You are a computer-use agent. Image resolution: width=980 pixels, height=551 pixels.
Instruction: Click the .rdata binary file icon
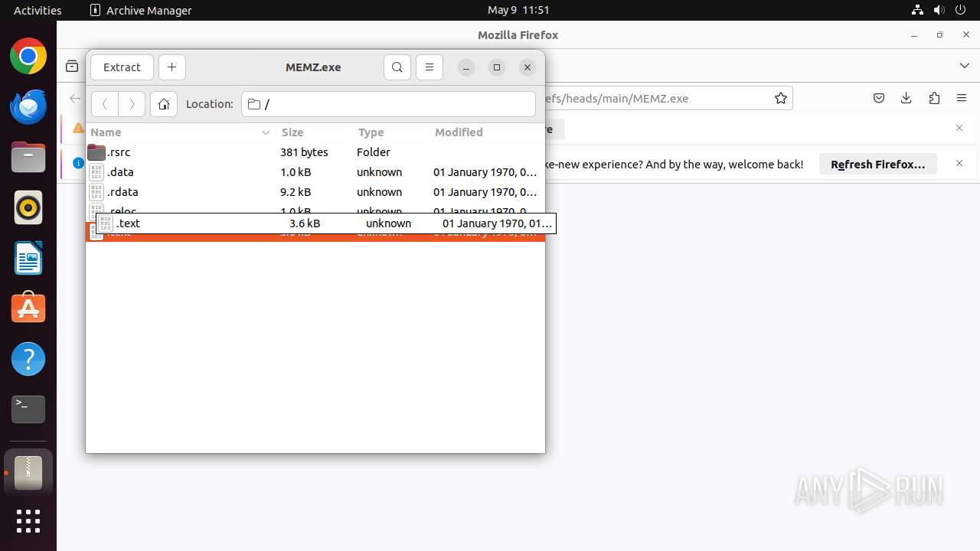(96, 192)
